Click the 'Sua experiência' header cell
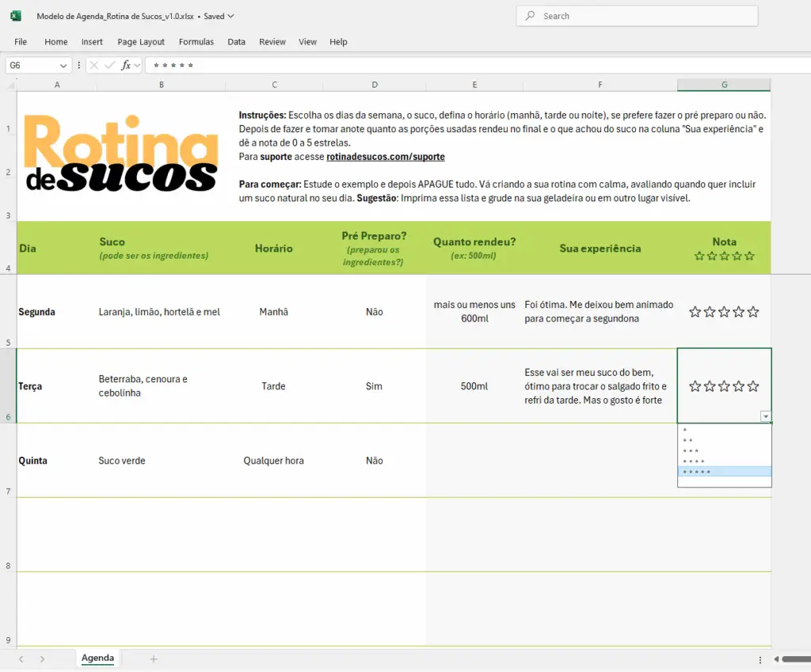Image resolution: width=811 pixels, height=672 pixels. point(600,248)
